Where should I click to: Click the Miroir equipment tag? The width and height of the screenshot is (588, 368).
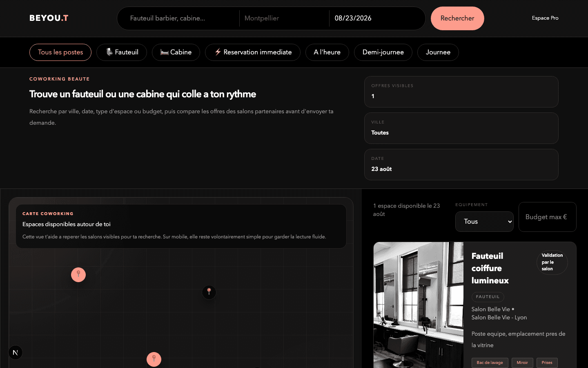522,363
